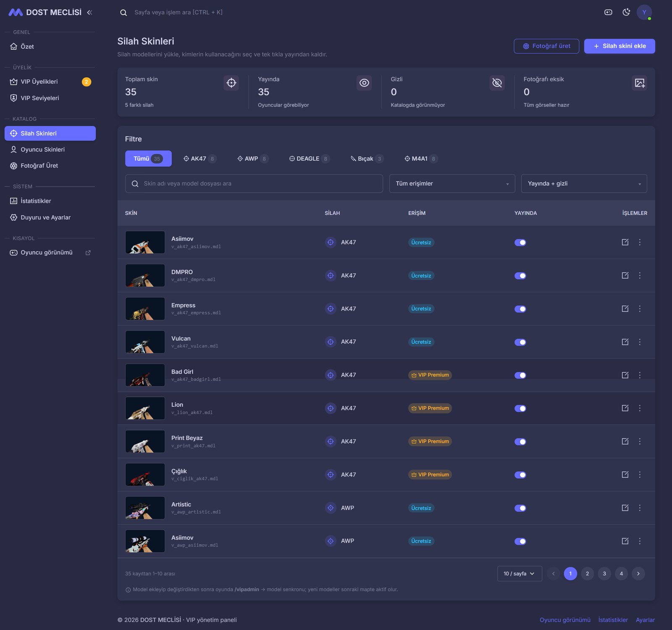Disable the Yayında switch for DMPRO

pyautogui.click(x=520, y=276)
